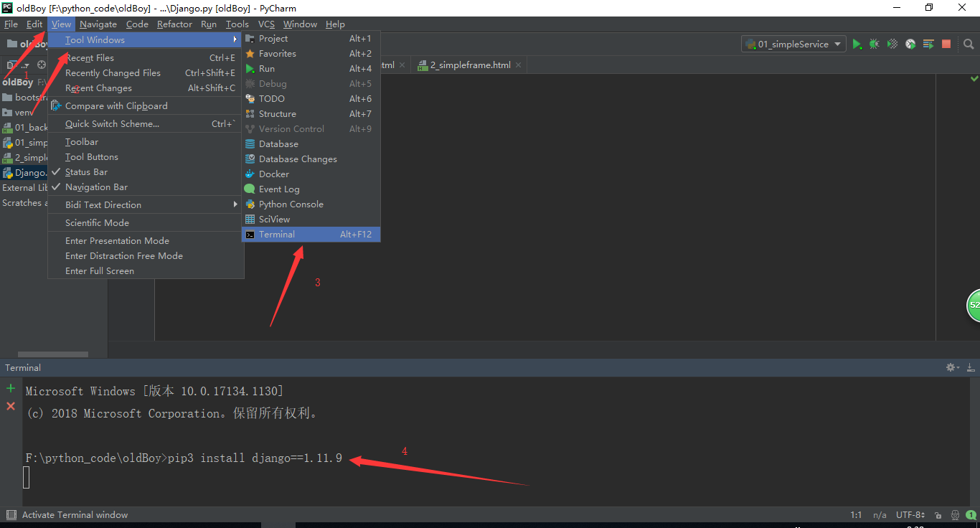
Task: Run with coverage from the toolbar
Action: (x=892, y=44)
